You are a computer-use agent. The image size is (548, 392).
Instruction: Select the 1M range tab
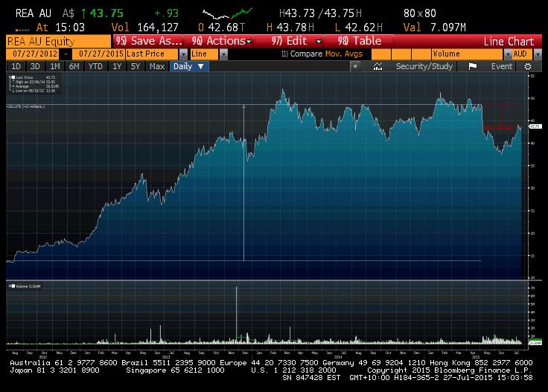54,66
